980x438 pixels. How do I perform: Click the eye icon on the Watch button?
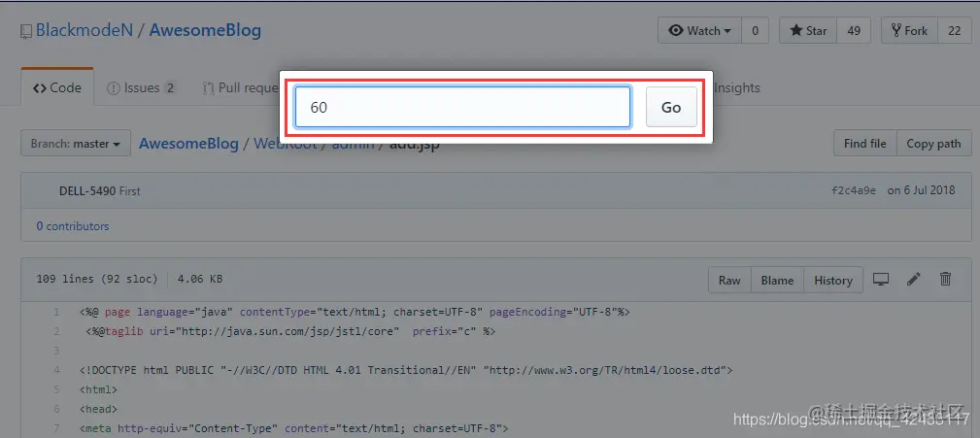click(676, 31)
